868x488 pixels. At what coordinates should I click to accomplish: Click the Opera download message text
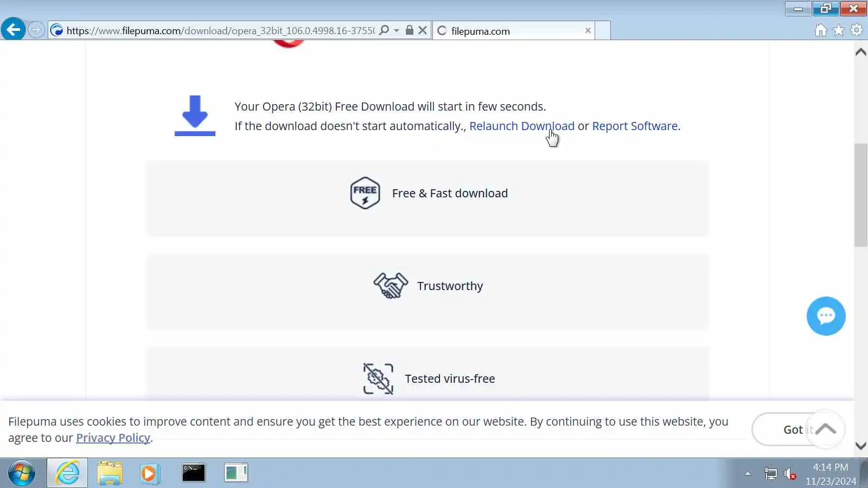click(390, 106)
